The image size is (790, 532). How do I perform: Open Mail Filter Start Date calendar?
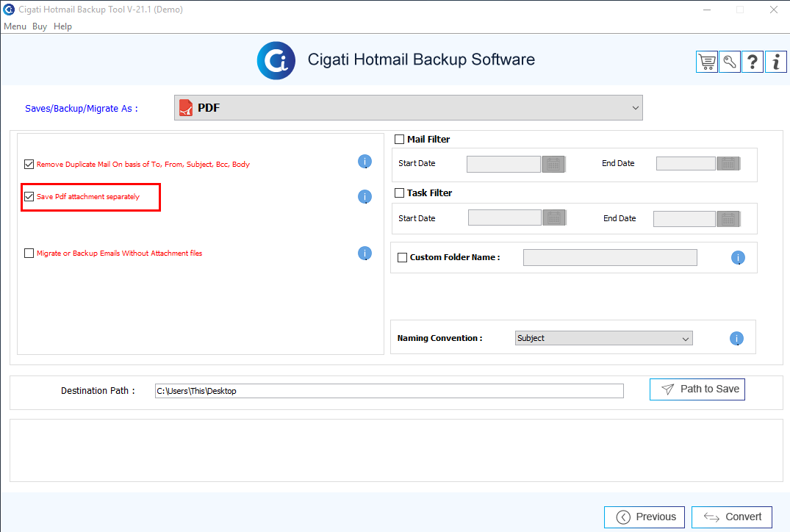point(553,165)
